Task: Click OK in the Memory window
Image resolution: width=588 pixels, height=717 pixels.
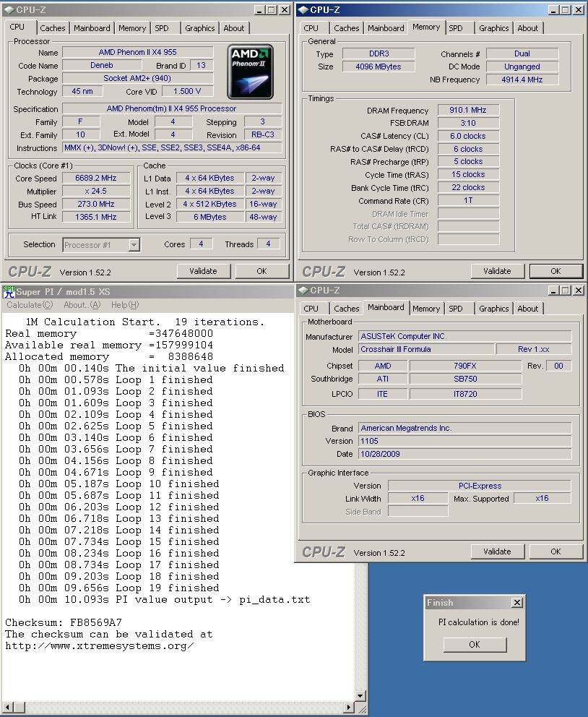Action: click(x=555, y=271)
